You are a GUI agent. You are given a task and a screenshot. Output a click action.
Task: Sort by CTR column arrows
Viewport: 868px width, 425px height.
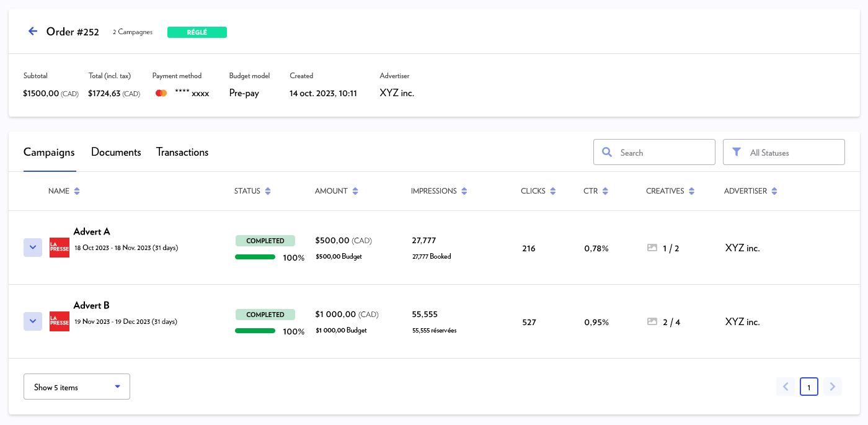(605, 191)
